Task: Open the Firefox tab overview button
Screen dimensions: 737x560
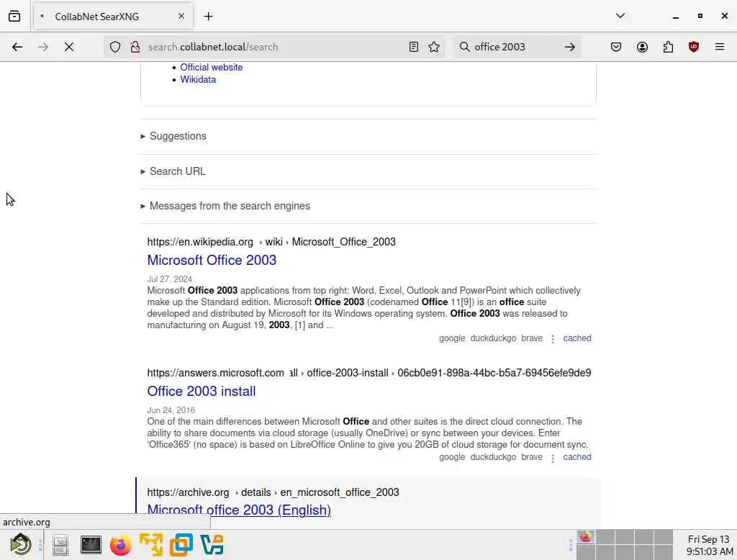Action: pyautogui.click(x=14, y=17)
